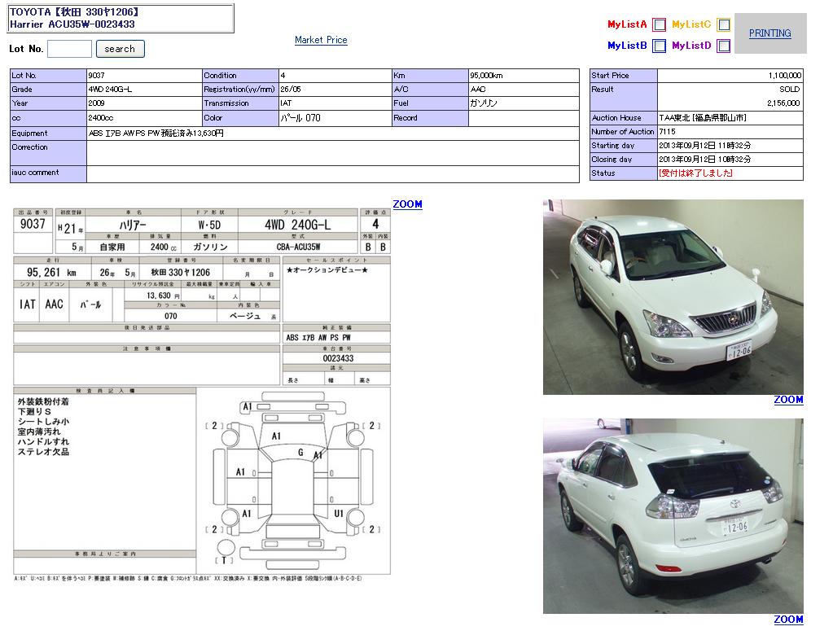Click the red Status text

pos(695,173)
